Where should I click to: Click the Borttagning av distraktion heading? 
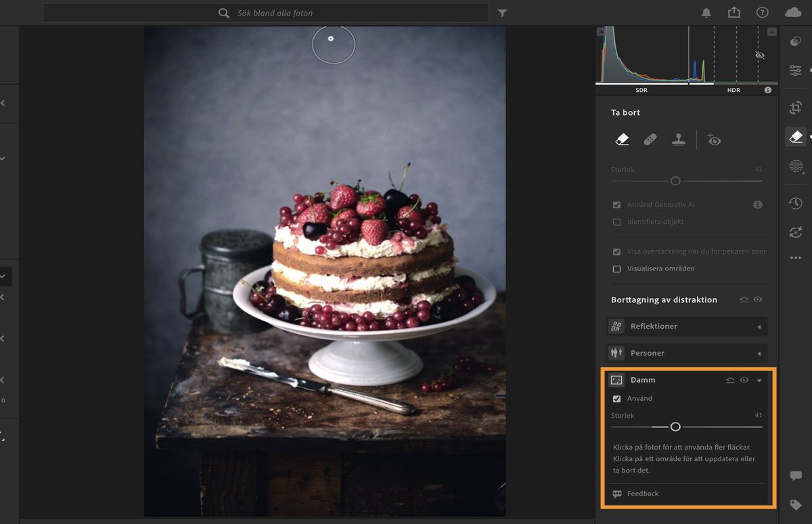[x=664, y=300]
